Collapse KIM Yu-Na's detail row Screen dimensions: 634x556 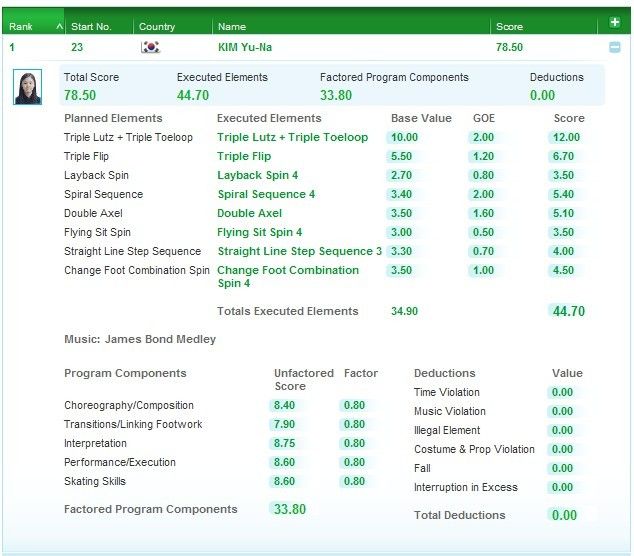(x=615, y=47)
